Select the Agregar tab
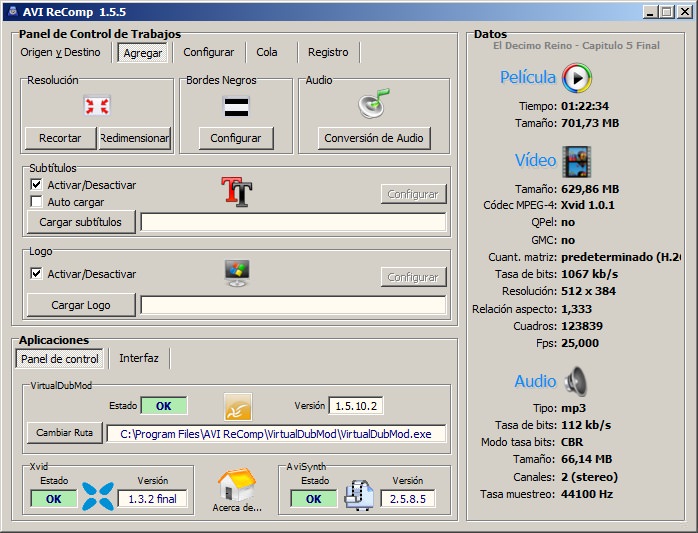The height and width of the screenshot is (533, 698). (x=142, y=53)
